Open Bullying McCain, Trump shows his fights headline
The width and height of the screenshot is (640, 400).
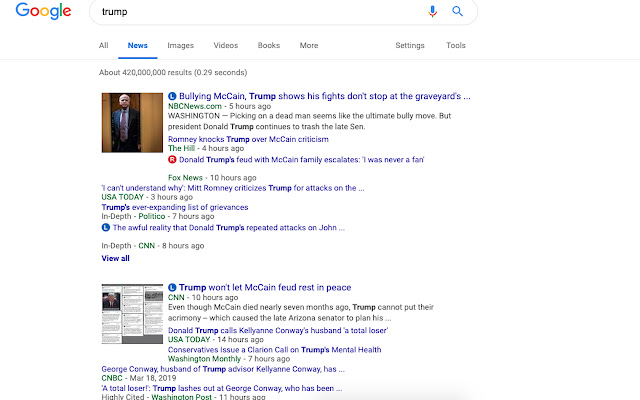coord(324,96)
